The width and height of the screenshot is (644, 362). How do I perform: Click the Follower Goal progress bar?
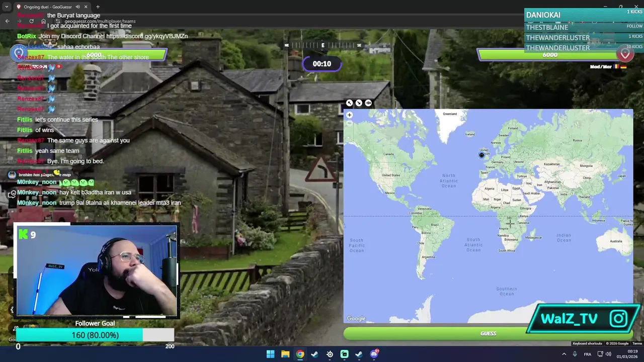(x=95, y=335)
